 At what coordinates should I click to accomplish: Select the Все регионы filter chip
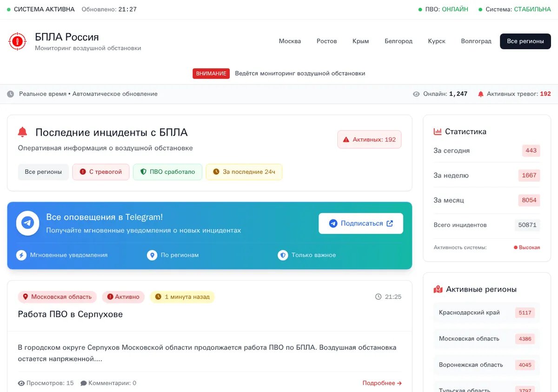43,172
